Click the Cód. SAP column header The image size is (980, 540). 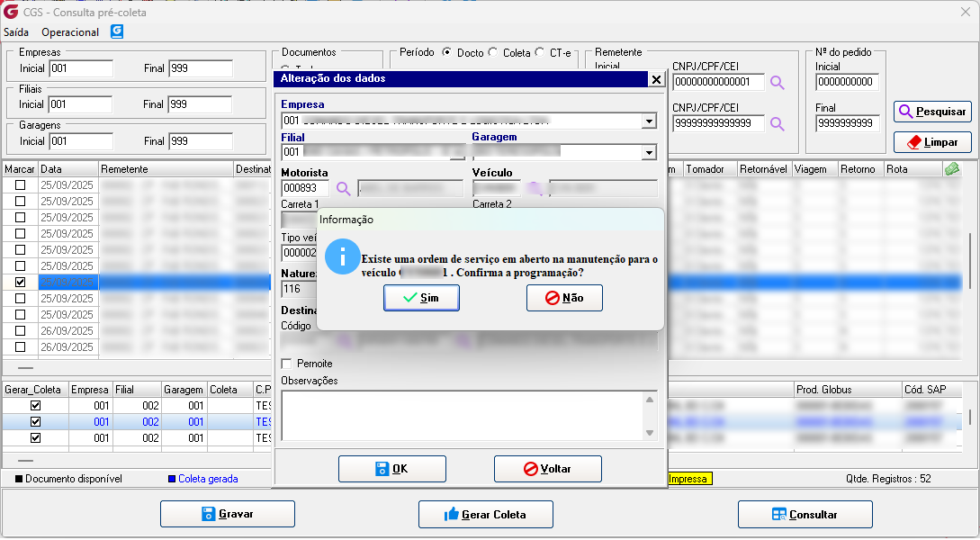[x=932, y=390]
